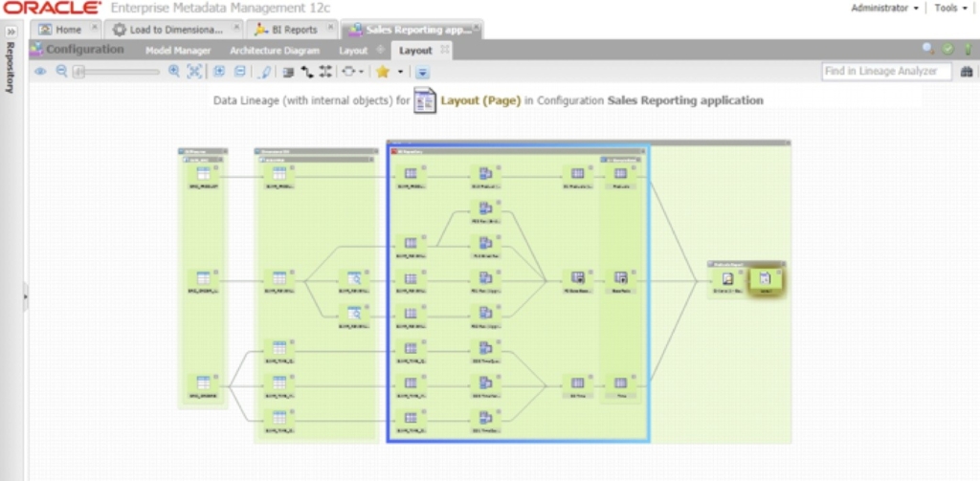Toggle the collapse square on Products node
Image resolution: width=980 pixels, height=481 pixels.
point(634,167)
